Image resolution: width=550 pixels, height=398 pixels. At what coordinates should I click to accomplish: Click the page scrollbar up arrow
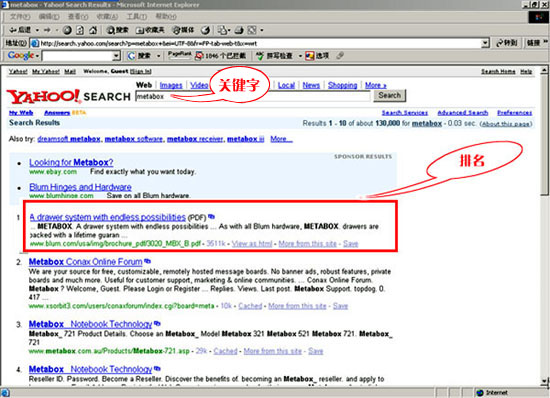pyautogui.click(x=544, y=70)
